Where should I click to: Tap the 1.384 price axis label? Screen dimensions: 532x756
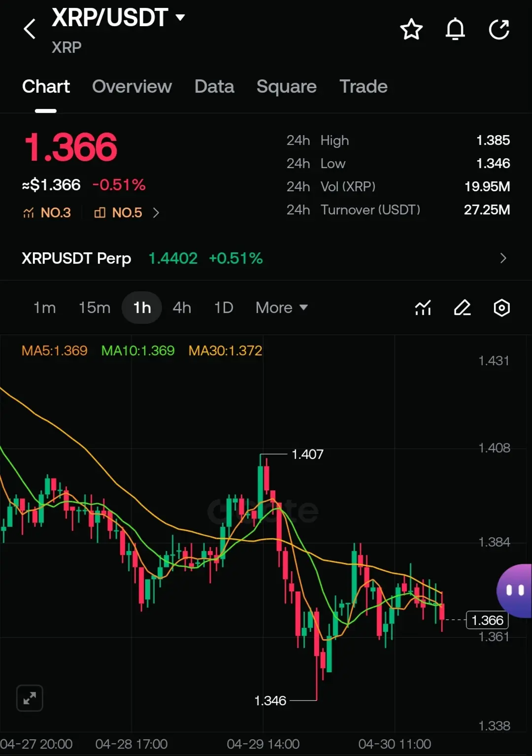[x=494, y=542]
